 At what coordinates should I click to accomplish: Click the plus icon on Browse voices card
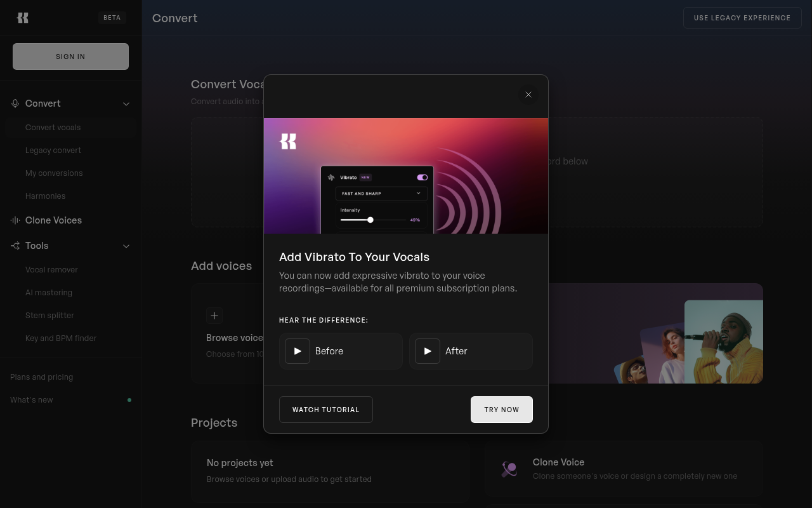tap(214, 316)
